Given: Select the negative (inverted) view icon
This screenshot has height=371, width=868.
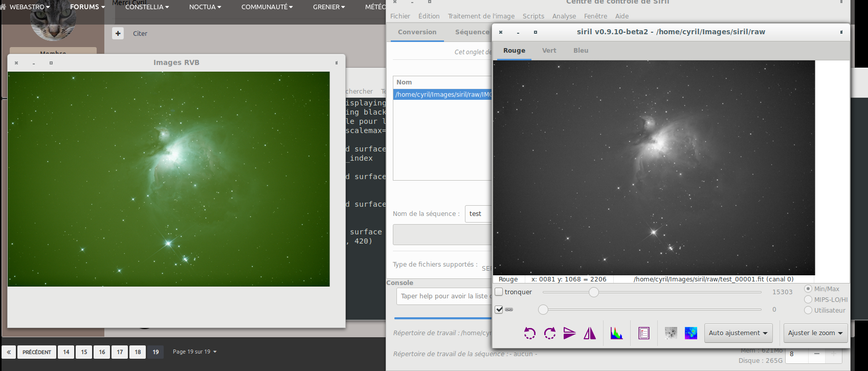Looking at the screenshot, I should coord(671,333).
